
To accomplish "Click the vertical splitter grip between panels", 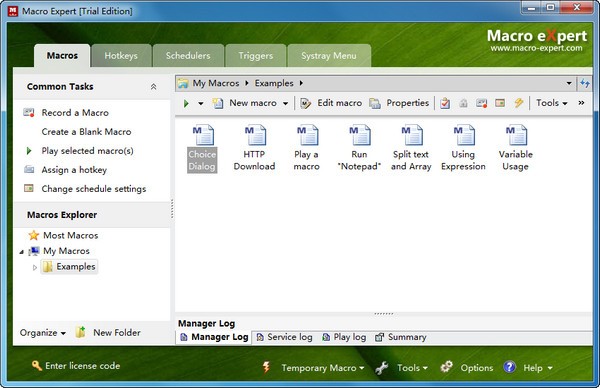I will (x=172, y=209).
